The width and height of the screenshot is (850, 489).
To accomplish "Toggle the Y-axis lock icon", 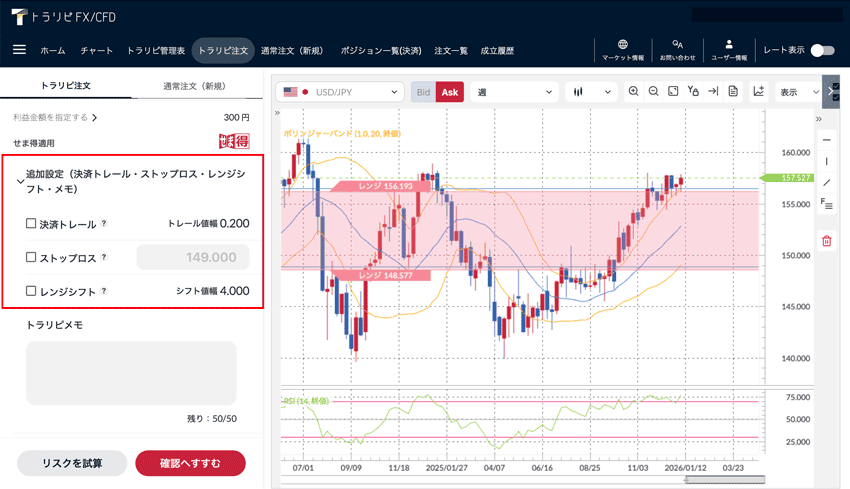I will tap(693, 92).
